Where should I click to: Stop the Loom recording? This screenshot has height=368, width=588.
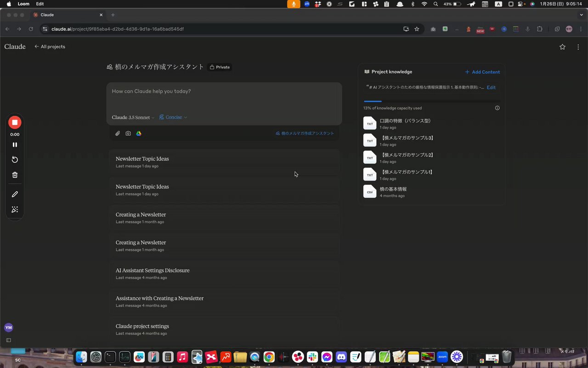click(x=15, y=122)
